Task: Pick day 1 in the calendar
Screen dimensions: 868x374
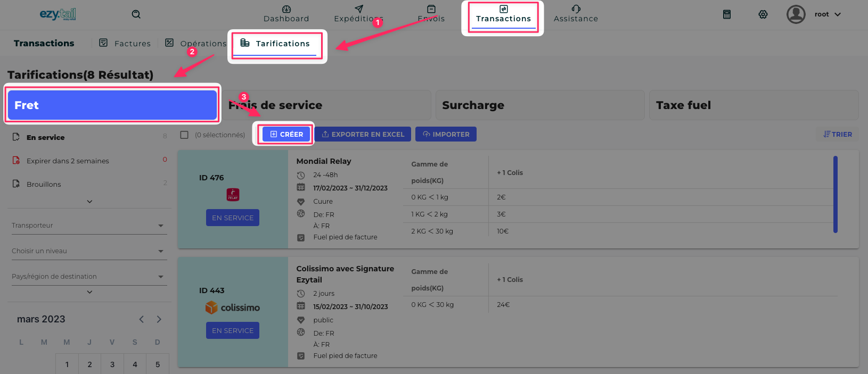Action: (67, 364)
